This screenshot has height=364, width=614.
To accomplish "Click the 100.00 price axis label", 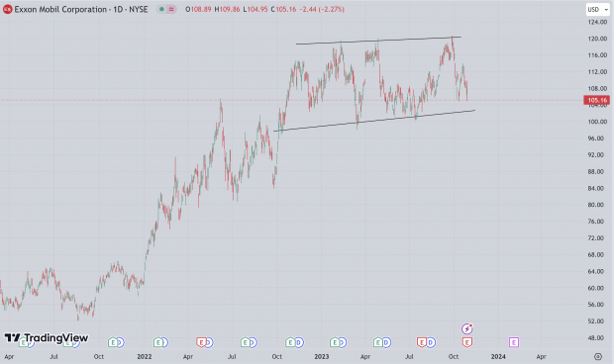I will click(597, 122).
